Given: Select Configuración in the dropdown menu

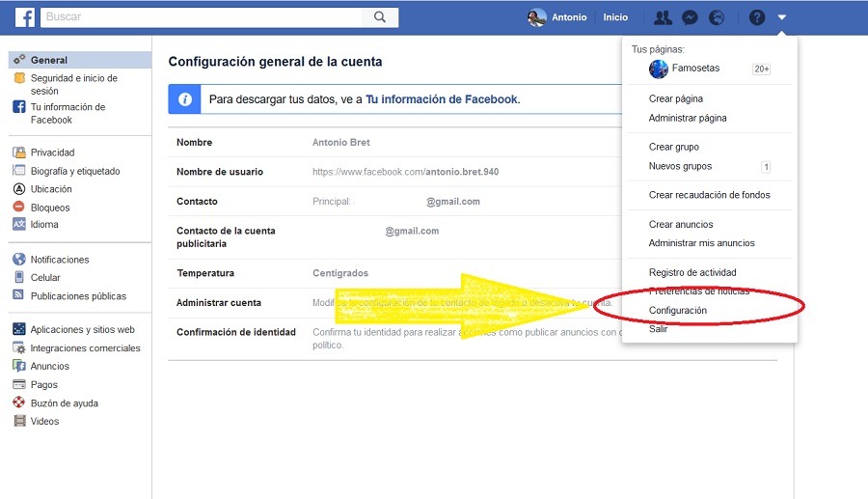Looking at the screenshot, I should [x=678, y=311].
